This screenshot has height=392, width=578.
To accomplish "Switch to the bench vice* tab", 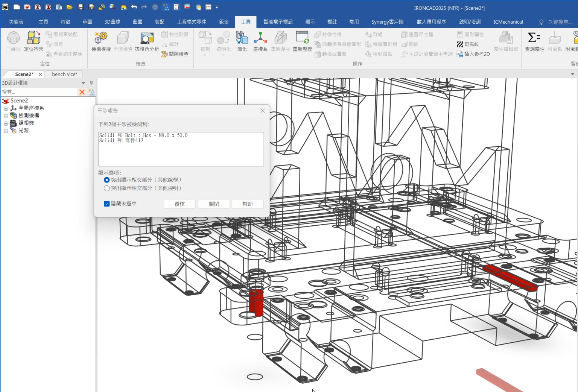I will pyautogui.click(x=64, y=74).
